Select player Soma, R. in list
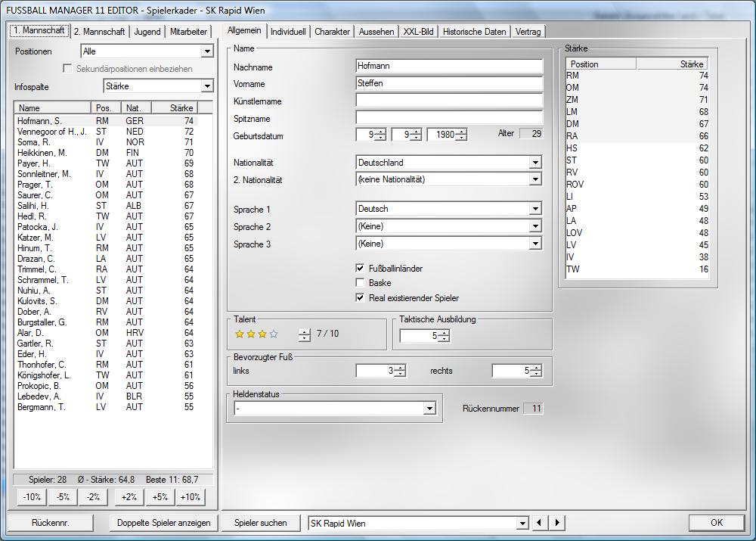Image resolution: width=756 pixels, height=541 pixels. click(106, 142)
